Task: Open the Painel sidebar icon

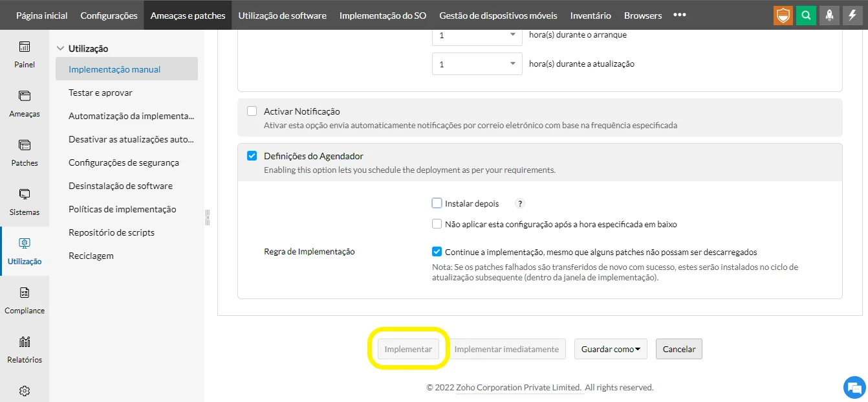Action: pos(25,54)
